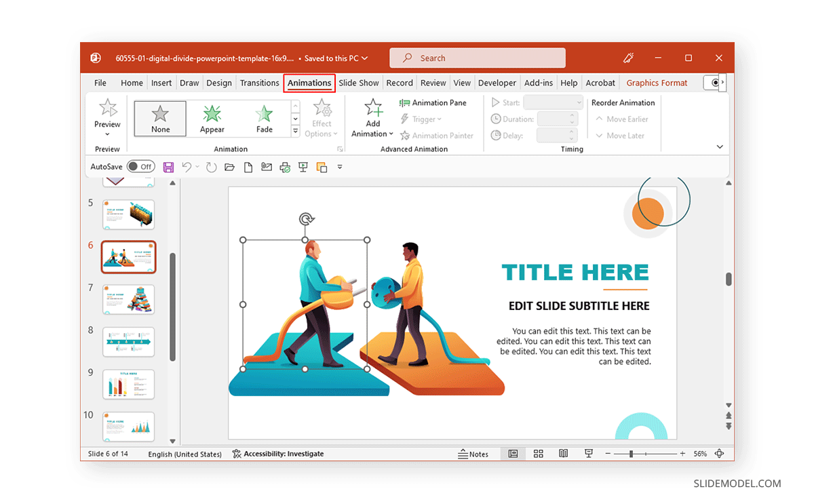Select the None animation option
Screen dimensions: 814x504
(160, 117)
